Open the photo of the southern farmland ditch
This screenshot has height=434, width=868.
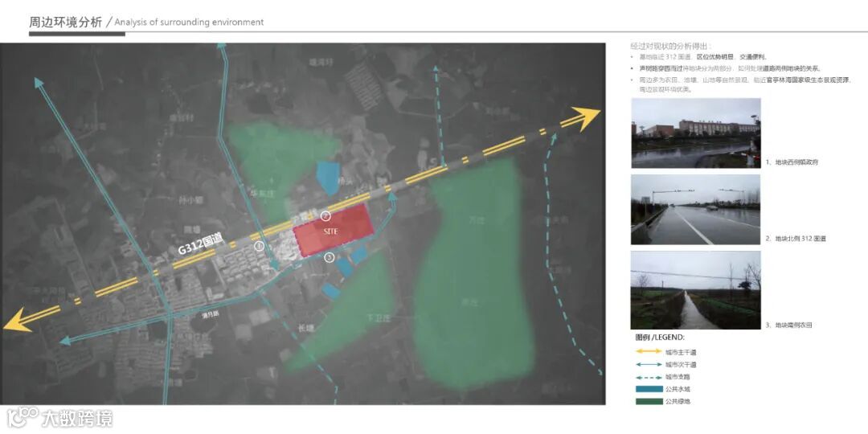[x=695, y=290]
